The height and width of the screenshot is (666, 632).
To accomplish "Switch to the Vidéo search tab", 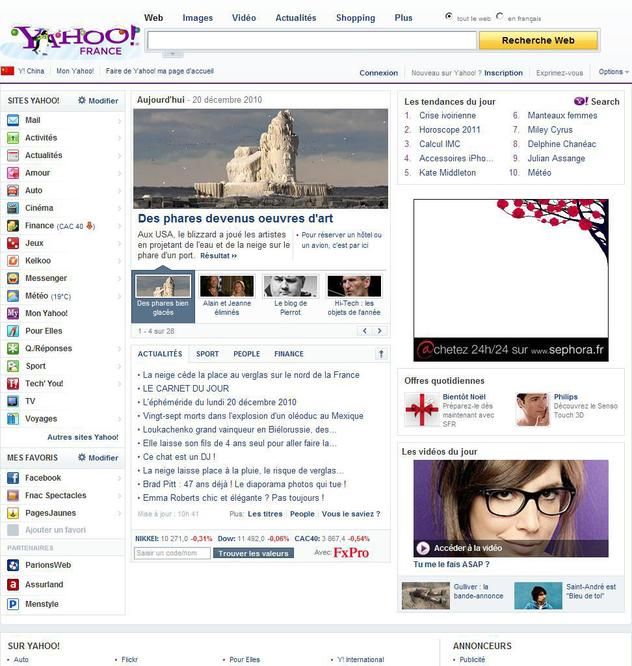I will point(244,18).
